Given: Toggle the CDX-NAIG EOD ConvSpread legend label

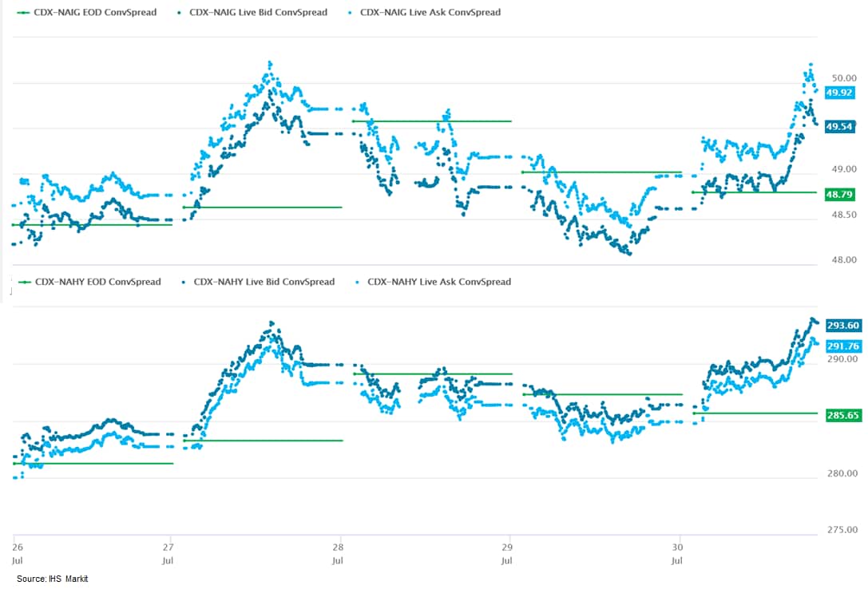Looking at the screenshot, I should pos(95,13).
